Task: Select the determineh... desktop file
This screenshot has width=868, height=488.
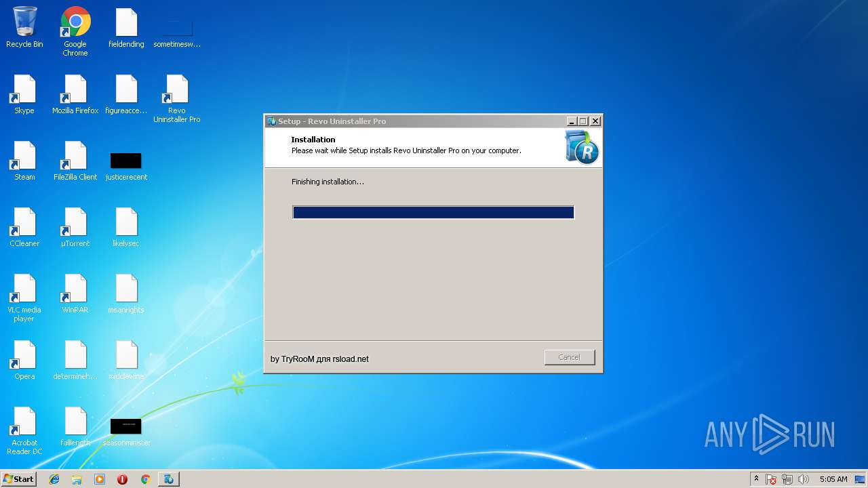Action: 75,361
